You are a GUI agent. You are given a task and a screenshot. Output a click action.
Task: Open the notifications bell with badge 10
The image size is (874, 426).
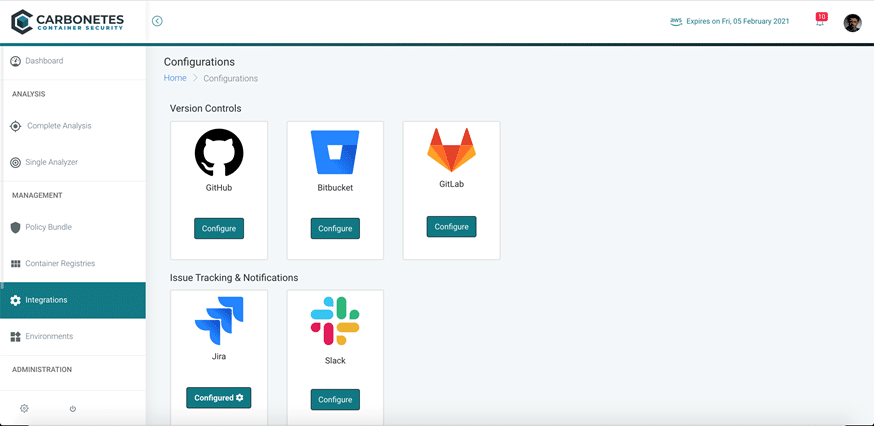(820, 21)
